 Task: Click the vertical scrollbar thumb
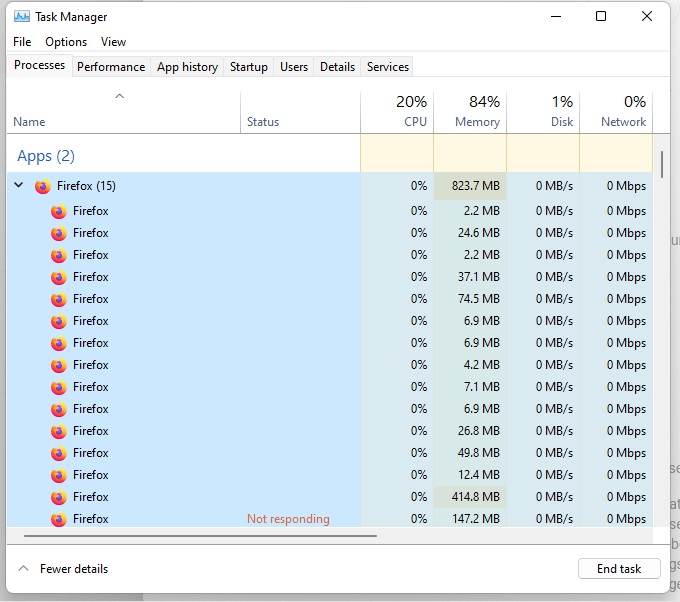coord(661,162)
